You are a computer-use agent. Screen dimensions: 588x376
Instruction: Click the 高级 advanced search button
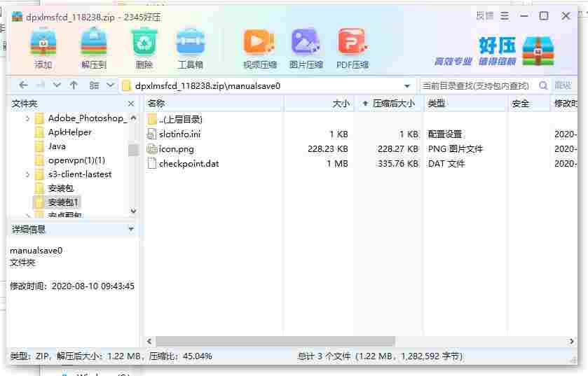[563, 85]
